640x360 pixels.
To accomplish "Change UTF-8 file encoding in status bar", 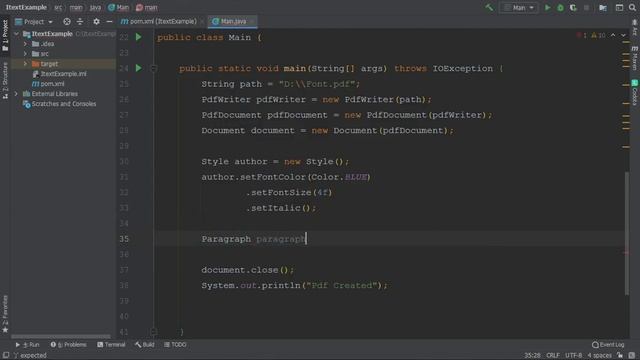I will [x=573, y=356].
